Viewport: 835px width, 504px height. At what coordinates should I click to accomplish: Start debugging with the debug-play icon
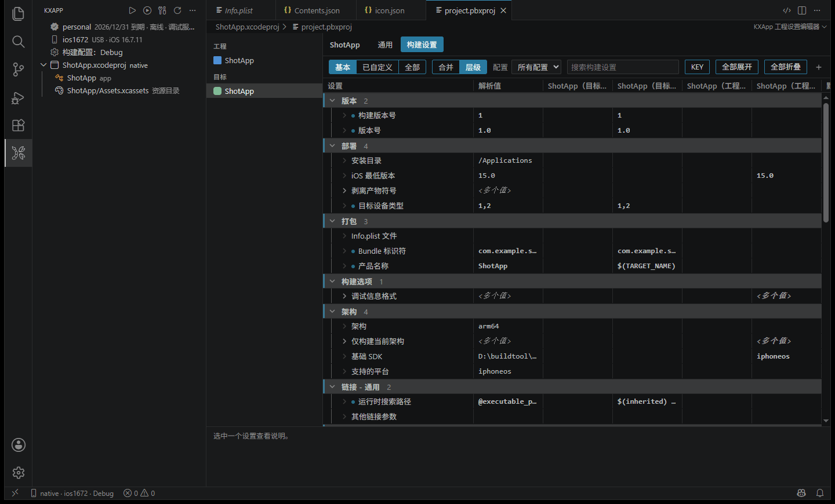coord(147,10)
